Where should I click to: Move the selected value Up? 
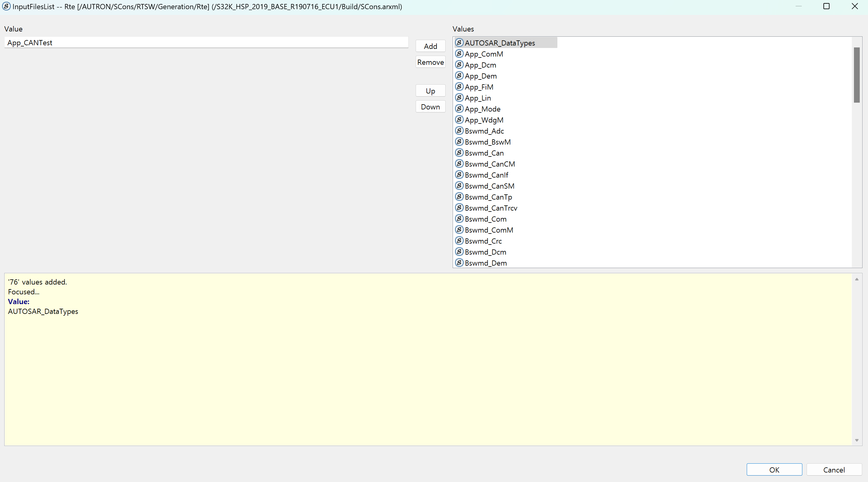430,91
